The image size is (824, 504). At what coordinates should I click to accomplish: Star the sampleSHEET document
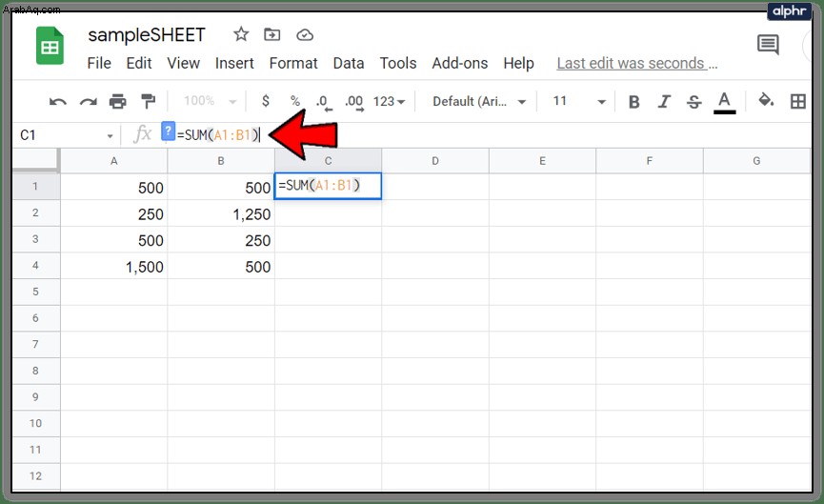[x=241, y=34]
